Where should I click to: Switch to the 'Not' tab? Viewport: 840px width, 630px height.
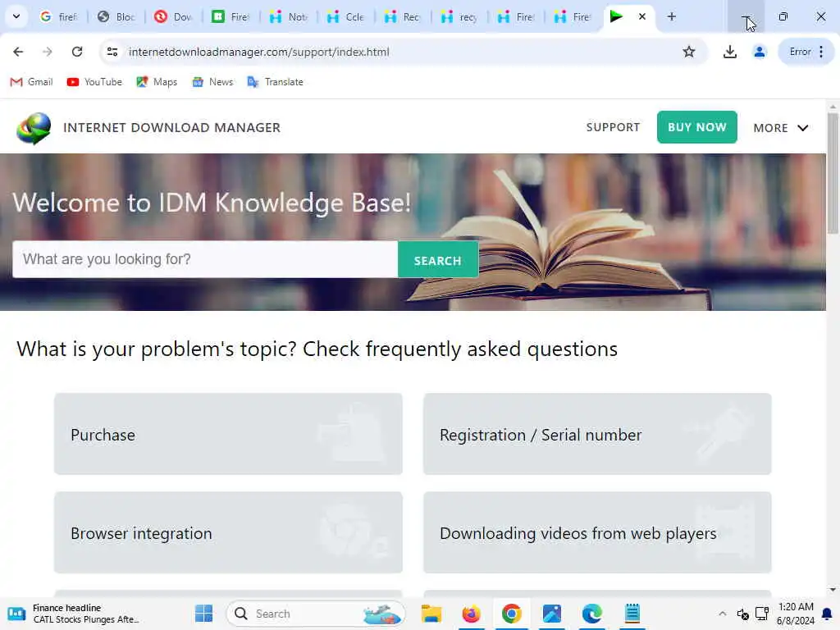288,16
